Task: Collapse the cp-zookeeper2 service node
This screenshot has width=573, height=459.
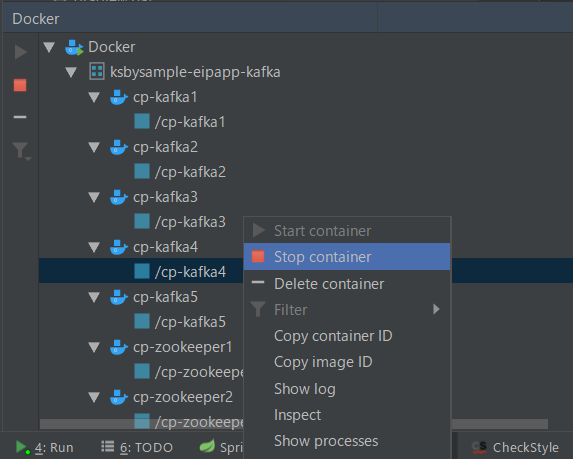Action: click(94, 398)
